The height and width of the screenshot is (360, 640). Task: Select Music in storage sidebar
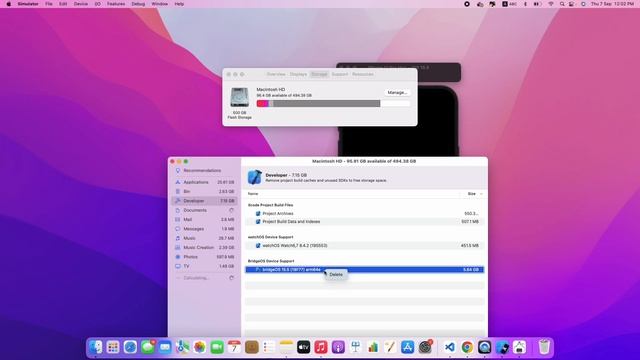(x=204, y=238)
